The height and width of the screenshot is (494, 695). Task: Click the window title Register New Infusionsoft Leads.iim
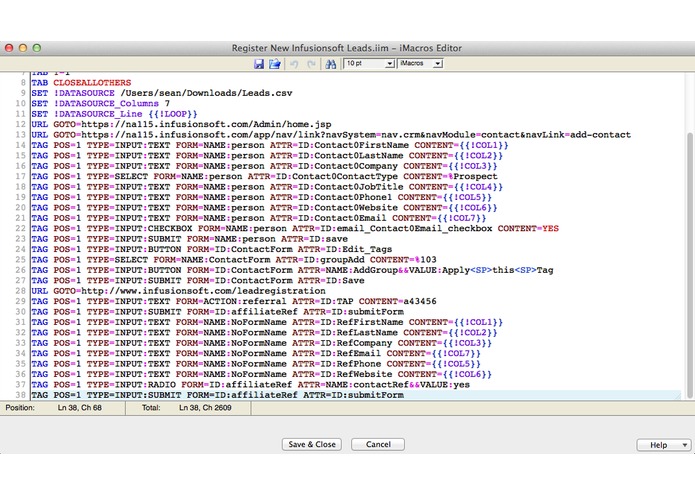[x=346, y=48]
